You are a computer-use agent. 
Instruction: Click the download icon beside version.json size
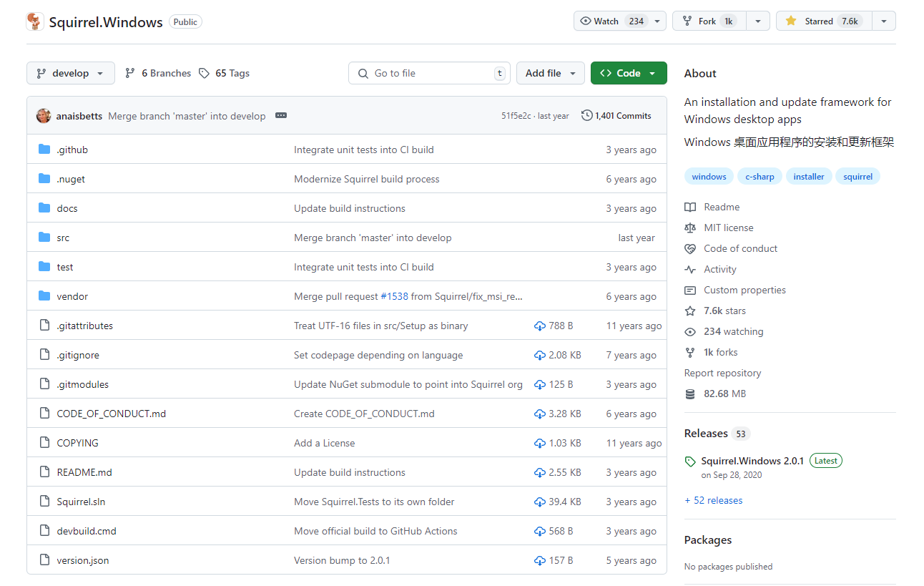point(540,561)
